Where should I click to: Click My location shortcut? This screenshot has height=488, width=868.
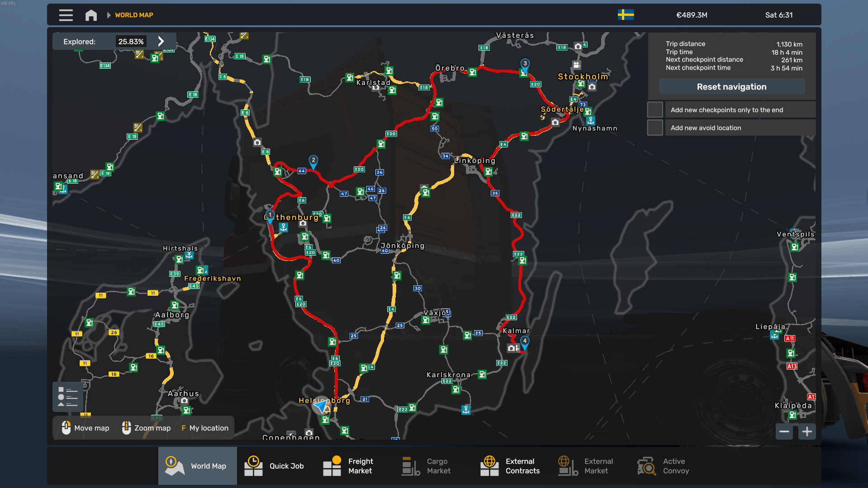click(x=205, y=428)
